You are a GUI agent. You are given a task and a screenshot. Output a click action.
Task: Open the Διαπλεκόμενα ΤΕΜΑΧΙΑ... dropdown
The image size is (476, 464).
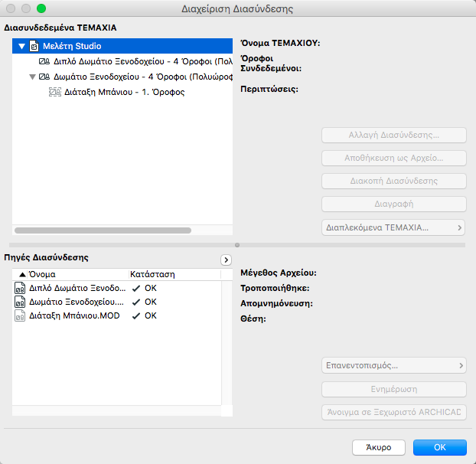(393, 227)
